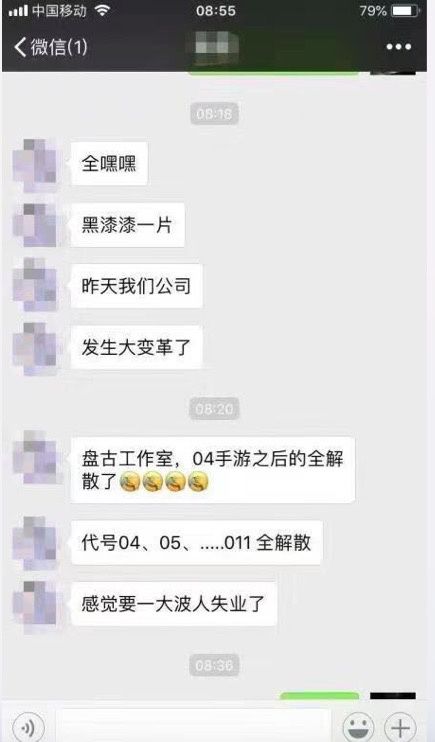The image size is (435, 742).
Task: Tap the avatar beside 全嘿嘿
Action: point(36,164)
